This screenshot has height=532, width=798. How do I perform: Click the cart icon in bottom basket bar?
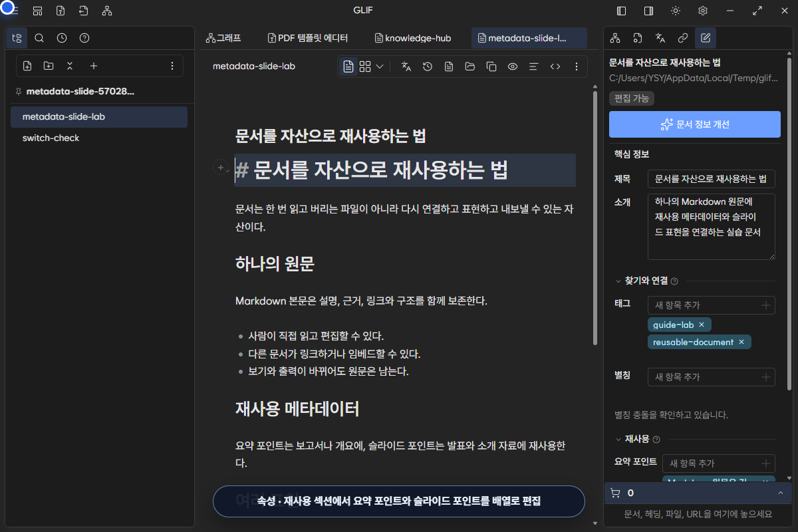(x=615, y=493)
